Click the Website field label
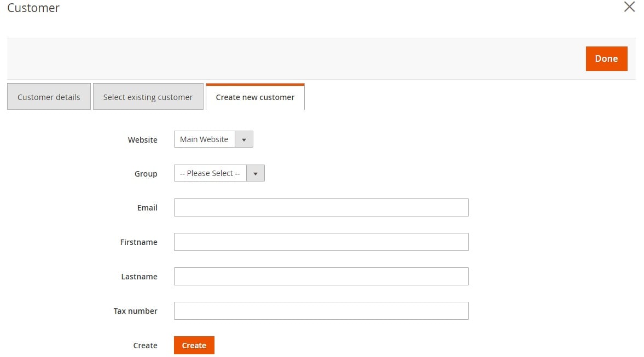This screenshot has width=644, height=357. (x=142, y=140)
